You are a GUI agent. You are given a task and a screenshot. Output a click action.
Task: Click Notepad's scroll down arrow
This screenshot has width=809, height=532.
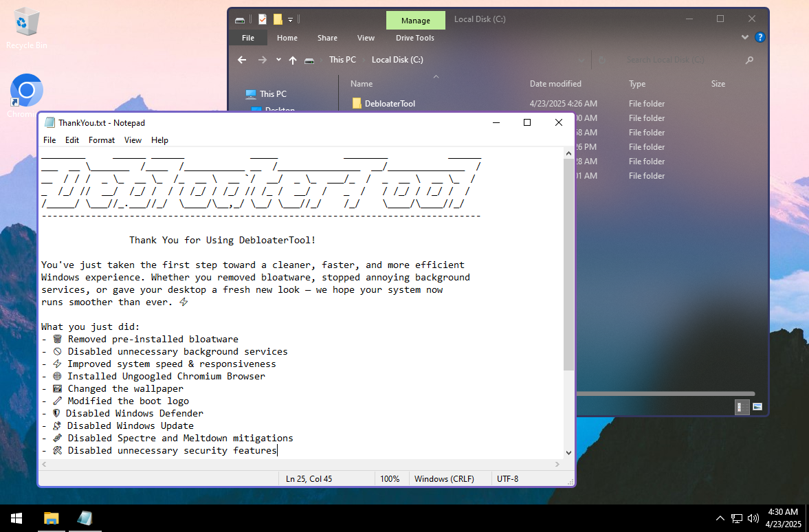(x=568, y=453)
